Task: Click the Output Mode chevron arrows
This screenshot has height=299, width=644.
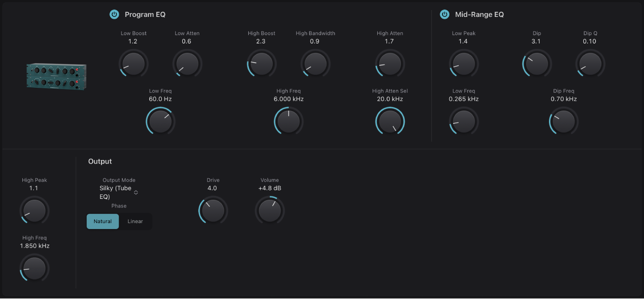Action: coord(136,192)
